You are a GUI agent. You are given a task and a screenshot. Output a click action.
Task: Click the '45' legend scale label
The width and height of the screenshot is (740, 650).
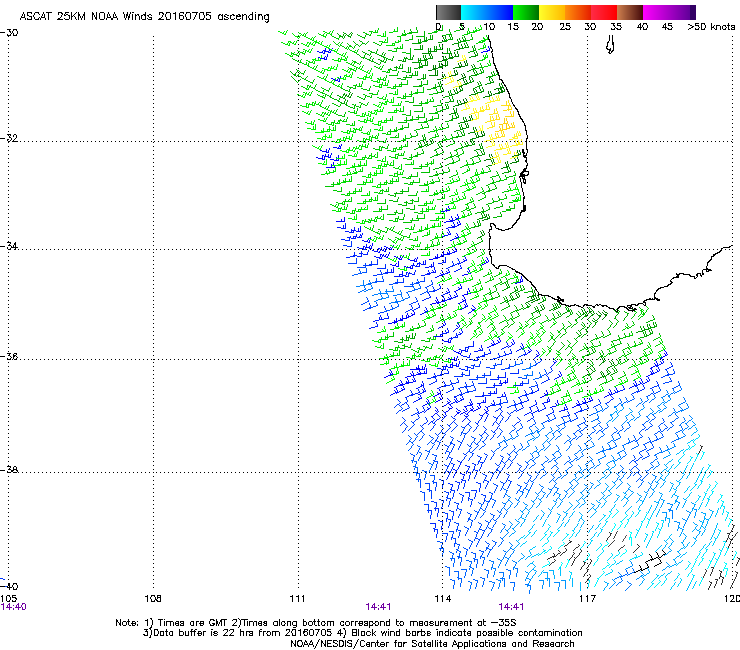667,26
